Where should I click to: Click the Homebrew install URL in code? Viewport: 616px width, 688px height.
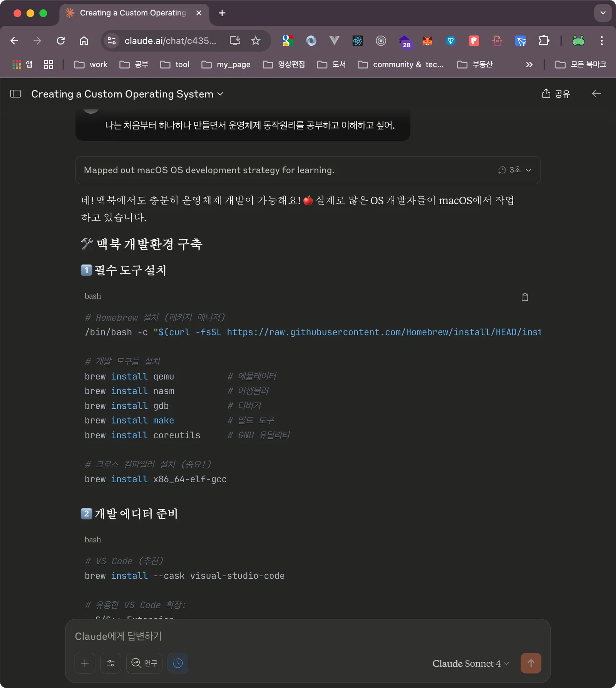click(383, 332)
